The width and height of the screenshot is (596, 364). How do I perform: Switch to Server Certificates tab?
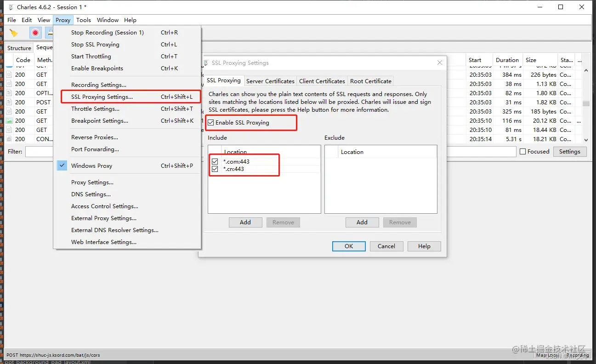pyautogui.click(x=270, y=81)
